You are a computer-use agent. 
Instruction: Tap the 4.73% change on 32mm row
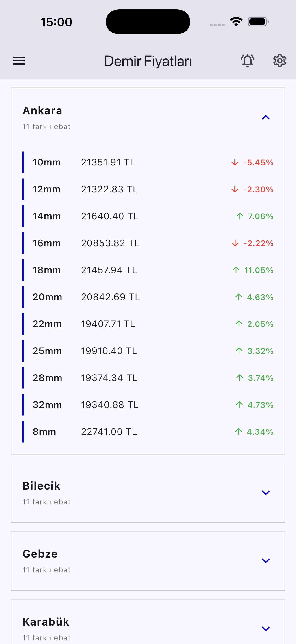click(260, 405)
